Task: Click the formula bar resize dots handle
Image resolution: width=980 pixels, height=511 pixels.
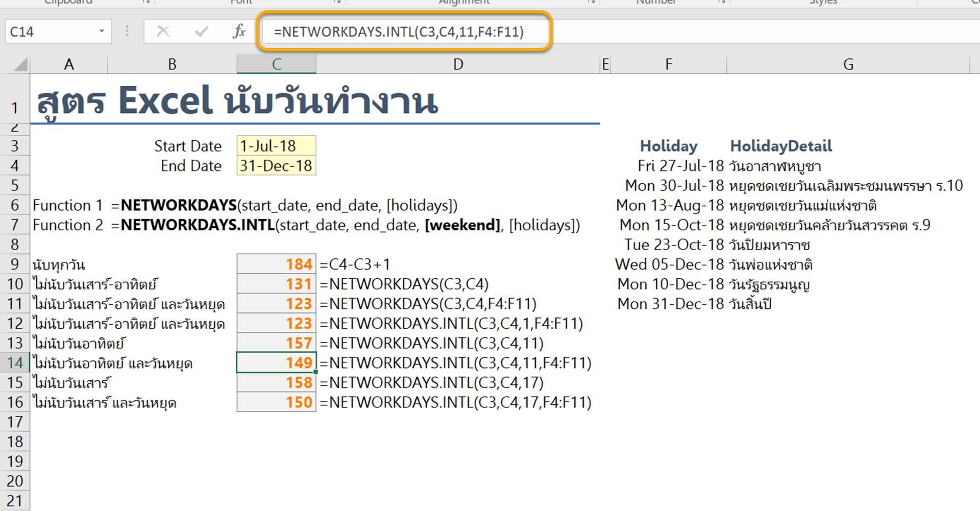Action: (127, 32)
